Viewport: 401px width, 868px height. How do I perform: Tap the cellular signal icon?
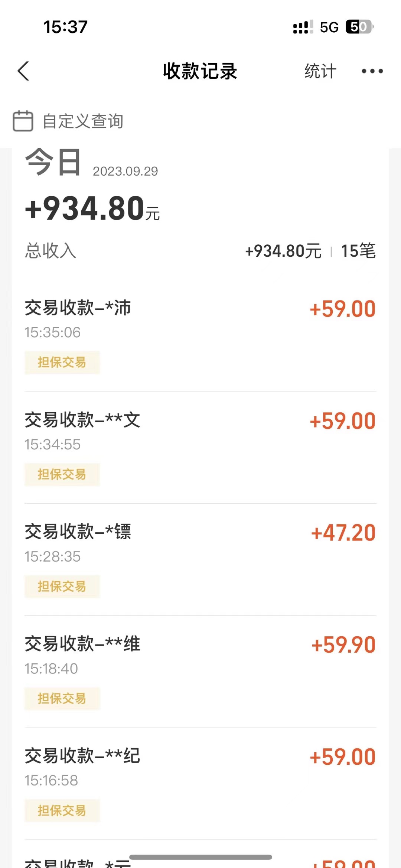pyautogui.click(x=303, y=27)
